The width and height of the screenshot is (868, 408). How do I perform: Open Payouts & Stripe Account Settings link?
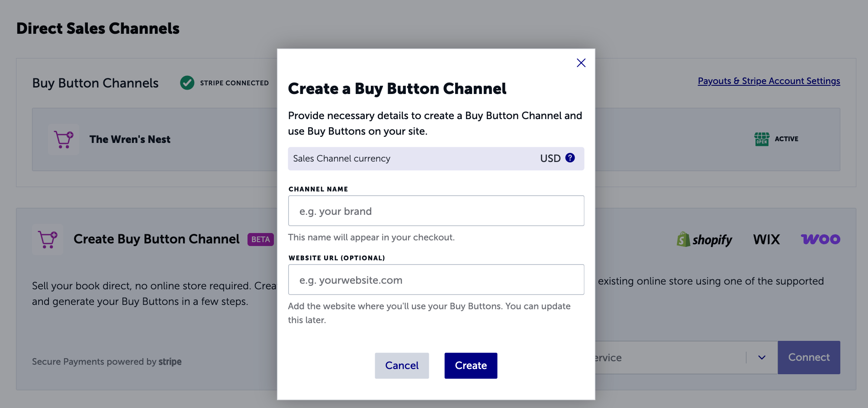click(x=769, y=81)
